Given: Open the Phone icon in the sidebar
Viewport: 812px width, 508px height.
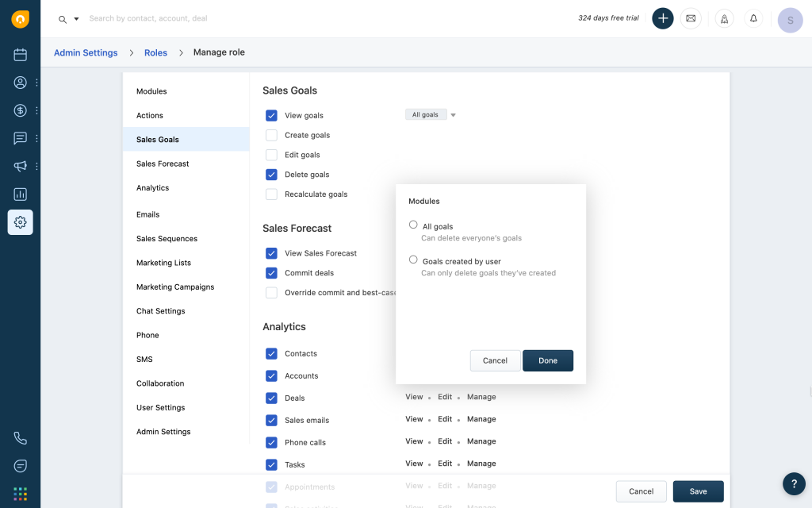Looking at the screenshot, I should (20, 437).
